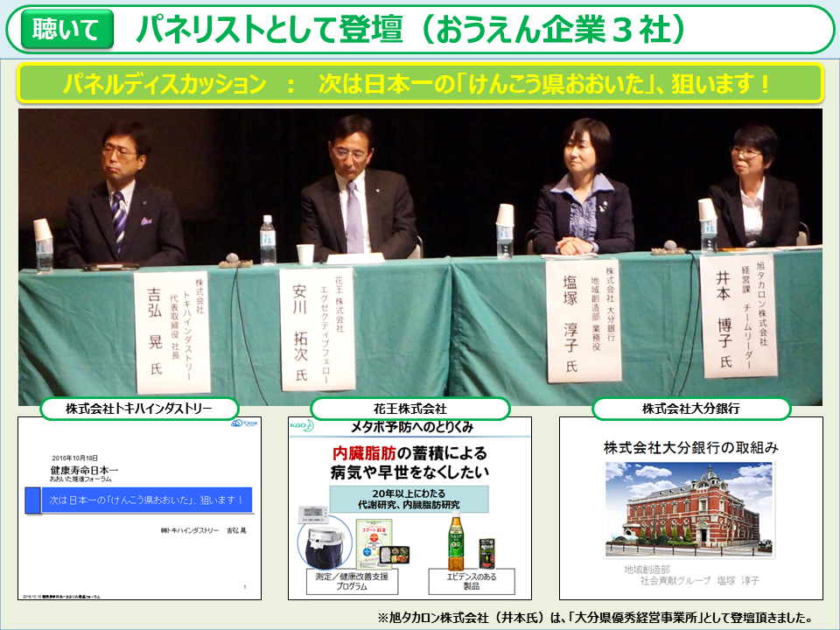
Task: Click the 株式会社トキハインダストリー label pill
Action: (139, 409)
